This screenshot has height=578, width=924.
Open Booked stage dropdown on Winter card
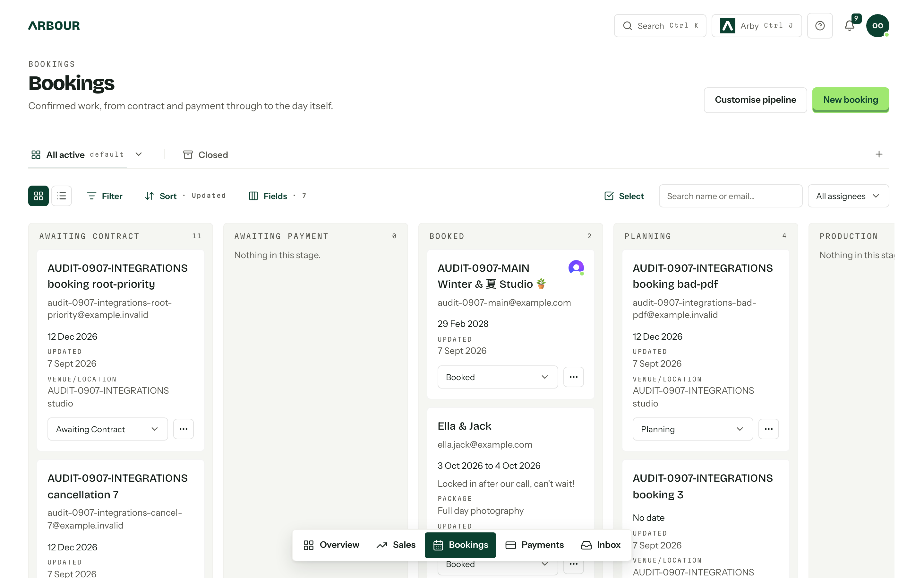pyautogui.click(x=498, y=377)
